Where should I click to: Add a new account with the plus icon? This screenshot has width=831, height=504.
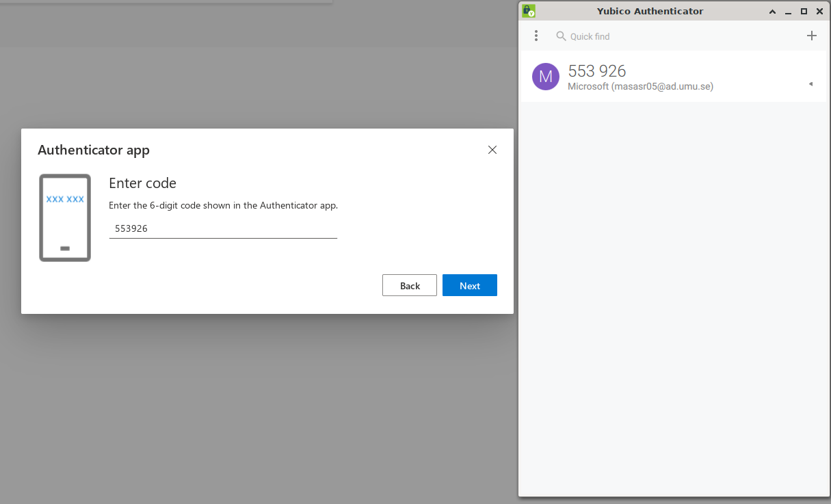812,36
